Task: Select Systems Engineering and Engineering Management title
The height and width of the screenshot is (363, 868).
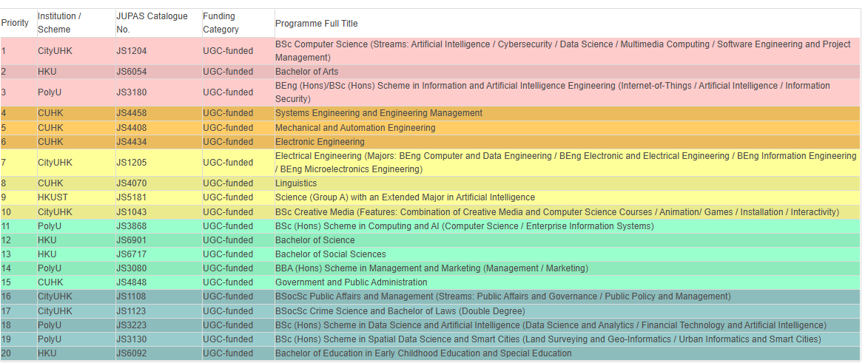Action: point(379,113)
